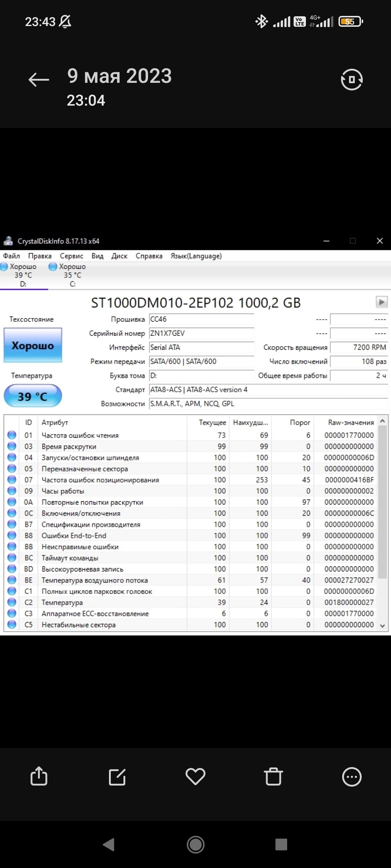Click the Общее время работы field

359,376
